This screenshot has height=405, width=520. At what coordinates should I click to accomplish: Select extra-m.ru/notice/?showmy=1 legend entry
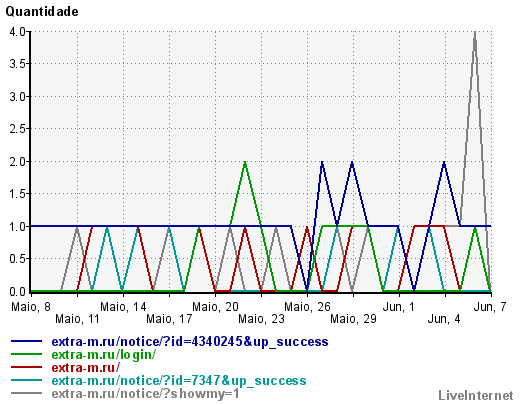pyautogui.click(x=146, y=394)
